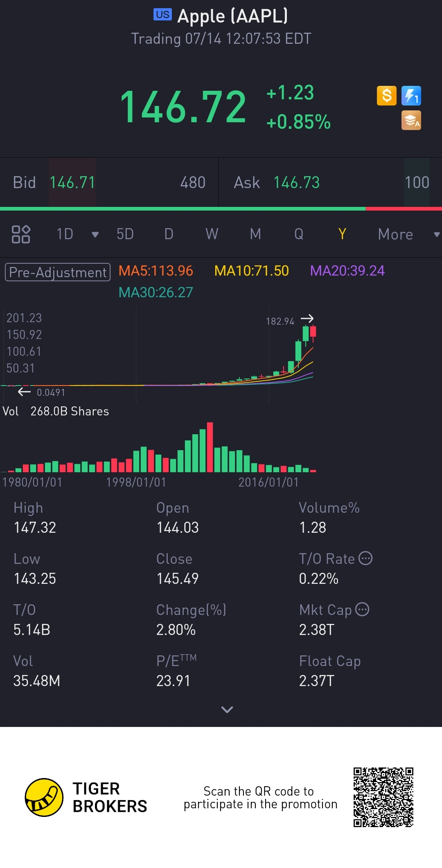Tap the info icon beside Mkt Cap
This screenshot has height=868, width=442.
coord(362,609)
